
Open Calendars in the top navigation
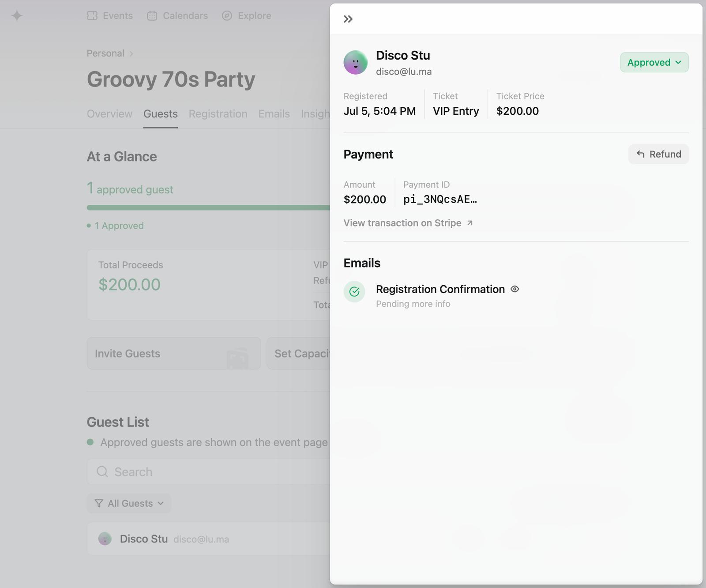point(177,16)
